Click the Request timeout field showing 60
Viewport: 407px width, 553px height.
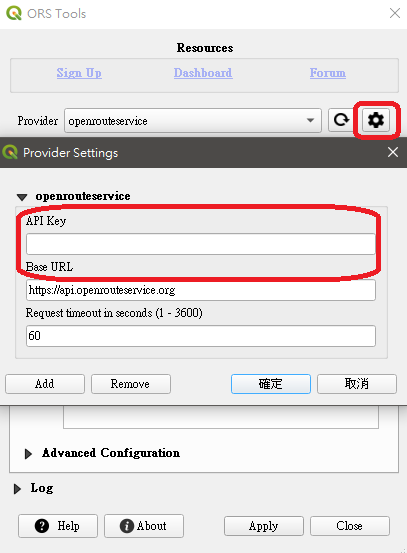coord(201,336)
